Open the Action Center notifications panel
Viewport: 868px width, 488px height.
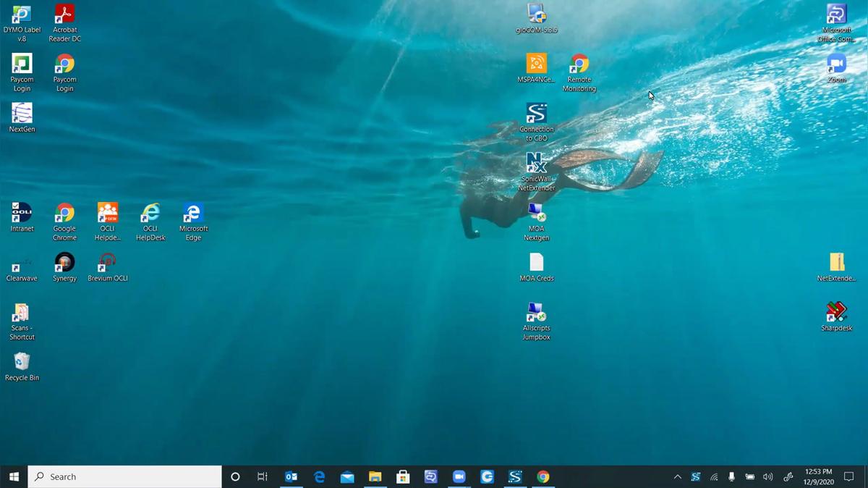[849, 476]
